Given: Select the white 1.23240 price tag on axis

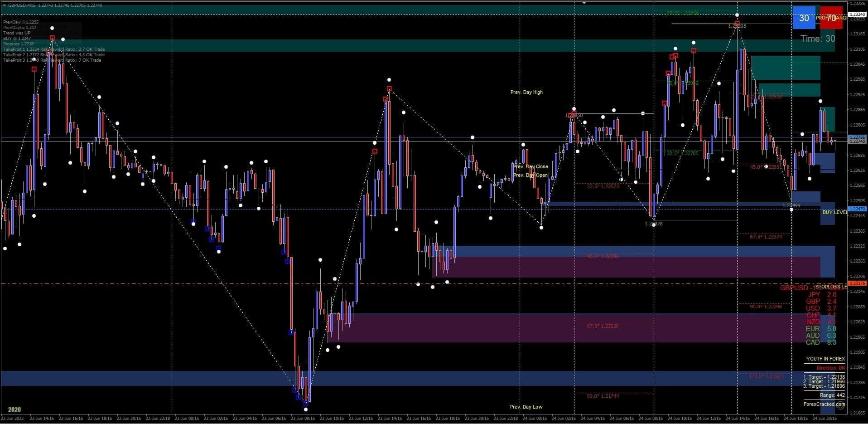Looking at the screenshot, I should (857, 15).
